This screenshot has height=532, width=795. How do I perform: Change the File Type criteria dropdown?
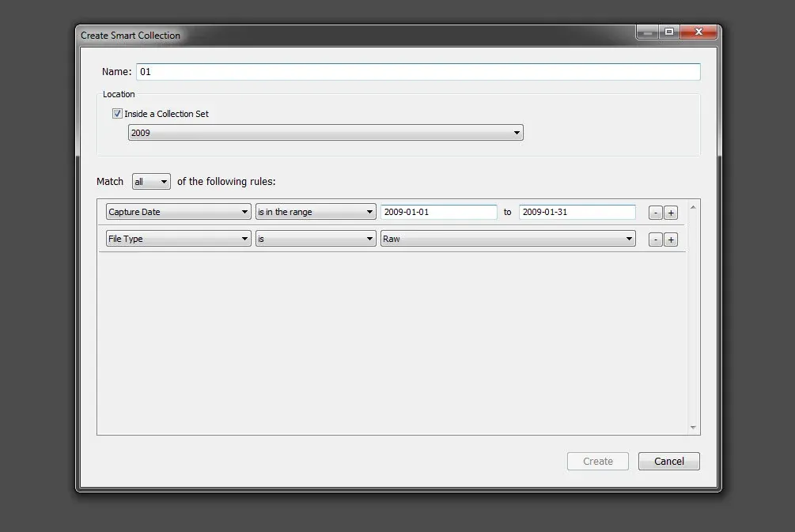[178, 239]
